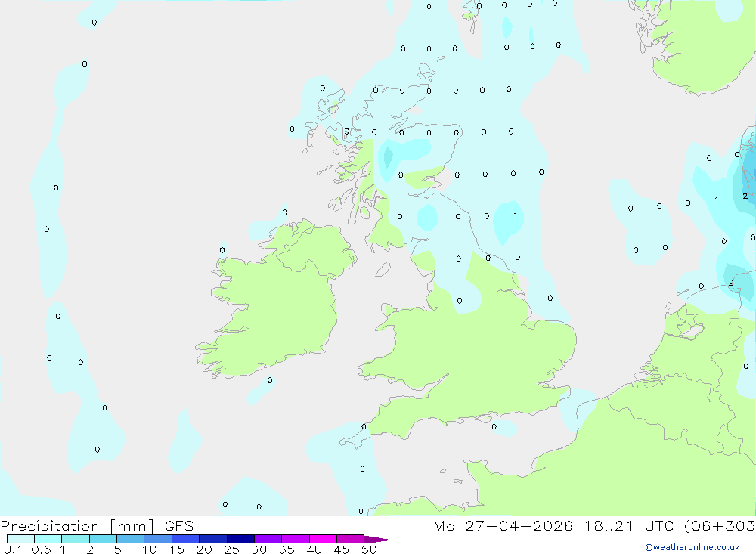Select the 40–45 mm legend color swatch
This screenshot has width=756, height=554.
tap(323, 539)
